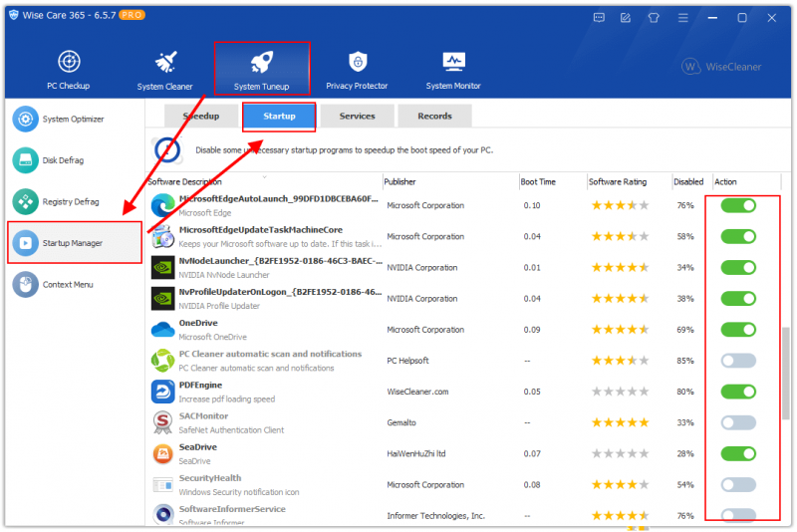This screenshot has width=797, height=532.
Task: Open the Records tab
Action: pyautogui.click(x=434, y=116)
